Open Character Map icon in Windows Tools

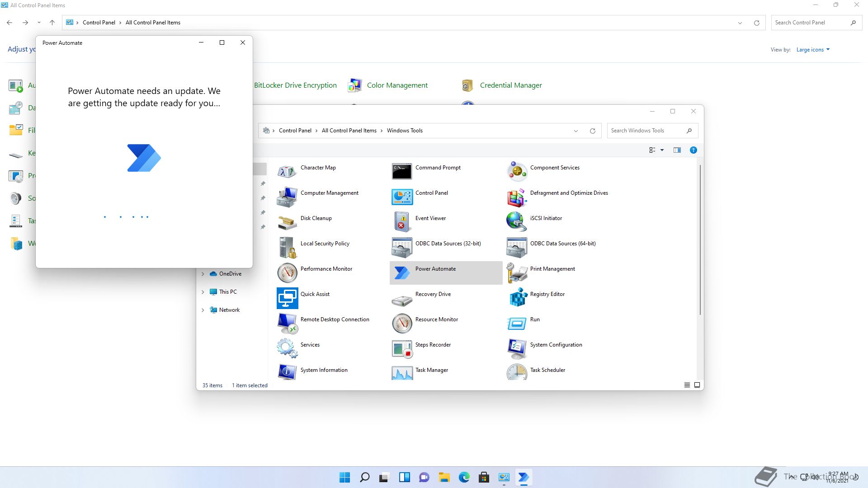pos(287,171)
